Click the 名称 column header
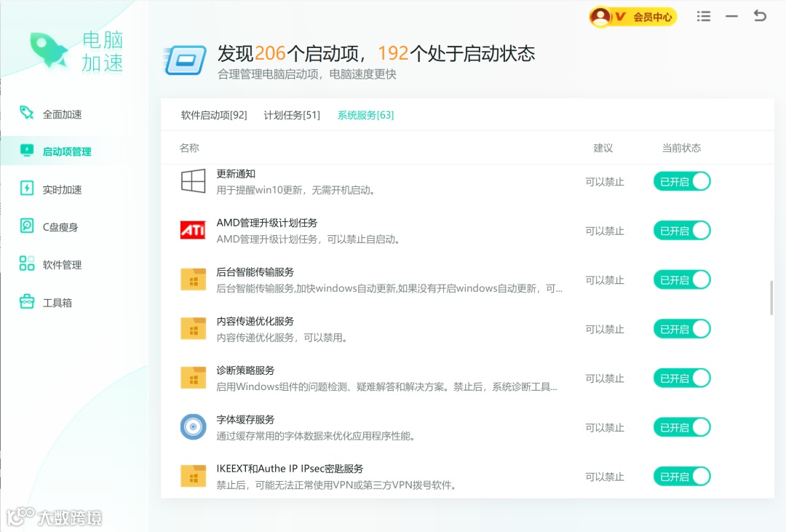The image size is (786, 532). tap(189, 148)
